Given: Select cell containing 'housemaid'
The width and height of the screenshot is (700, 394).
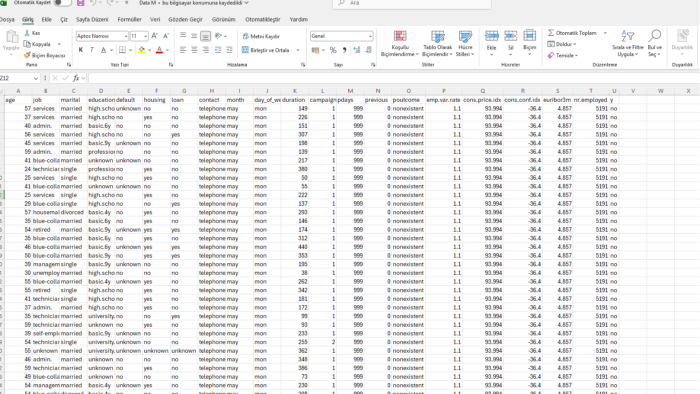Looking at the screenshot, I should [46, 212].
